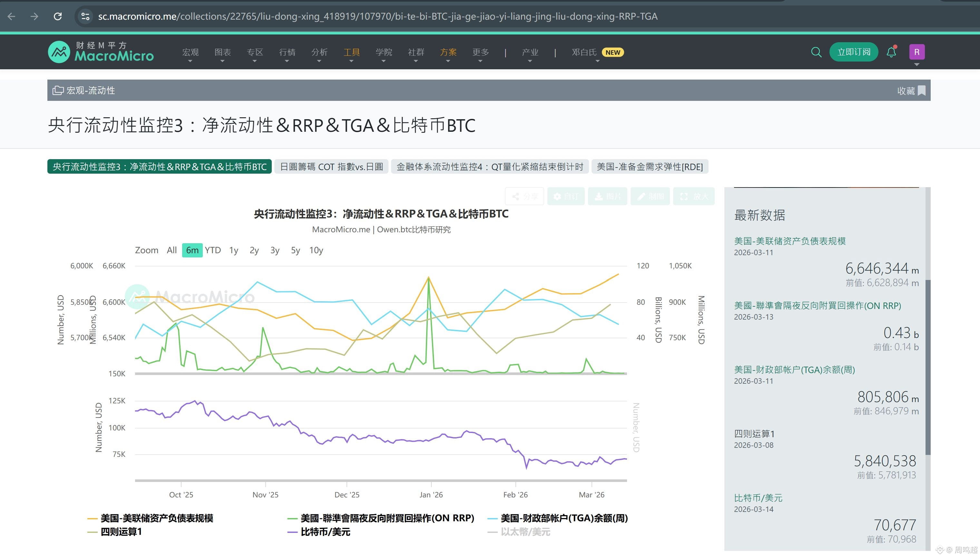980x558 pixels.
Task: Click the latest data panel scrollbar
Action: (928, 367)
